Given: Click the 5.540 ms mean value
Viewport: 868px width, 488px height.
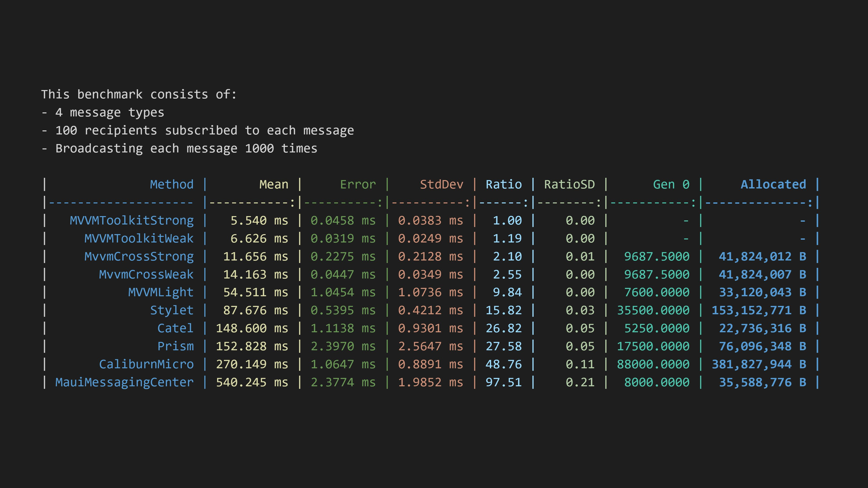Looking at the screenshot, I should point(259,221).
